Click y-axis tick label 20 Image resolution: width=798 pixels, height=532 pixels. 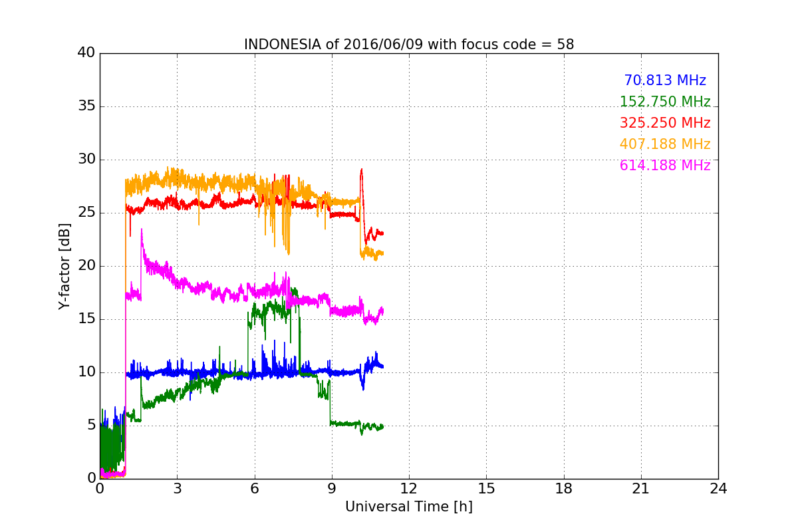pos(86,265)
